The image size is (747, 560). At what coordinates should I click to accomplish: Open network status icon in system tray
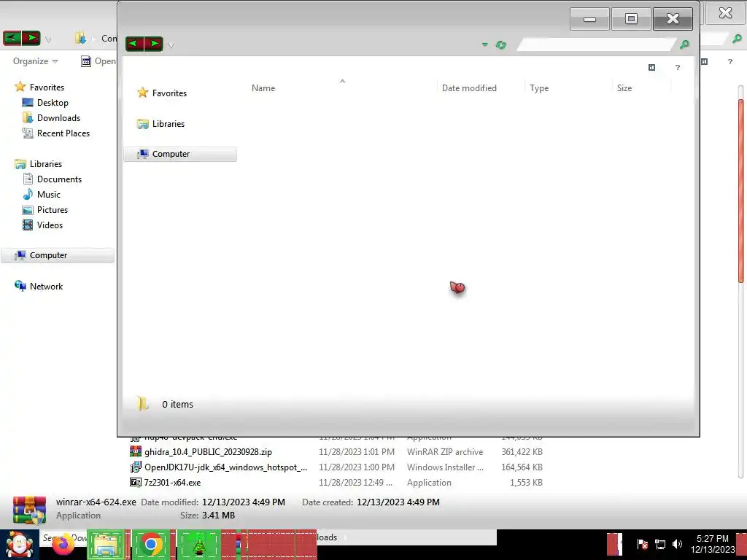tap(660, 544)
